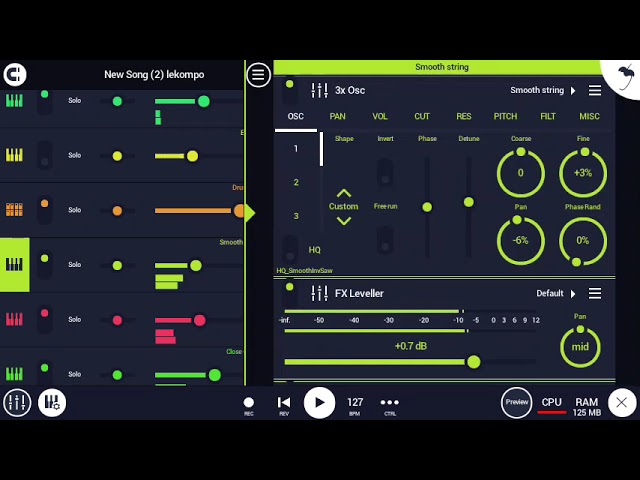Open the FL Studio fruit logo corner

click(x=625, y=77)
